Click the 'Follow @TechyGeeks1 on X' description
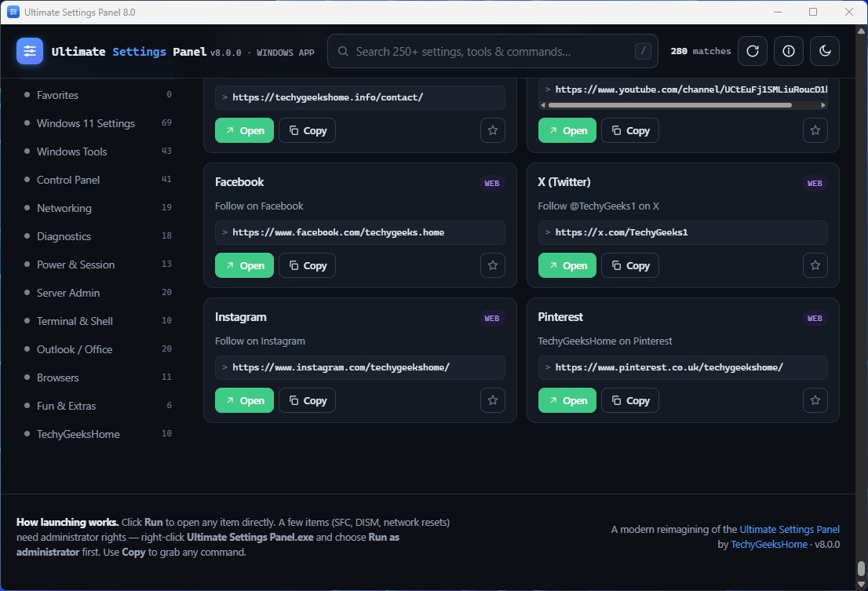This screenshot has width=868, height=591. click(598, 206)
